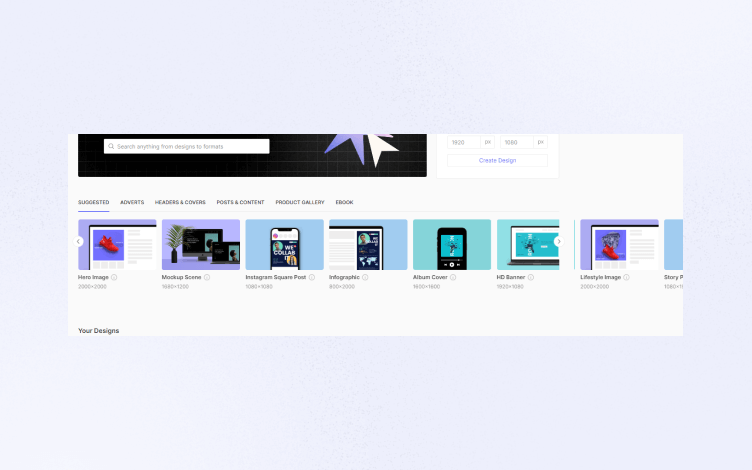Screen dimensions: 752x470
Task: Select the Mockup Scene thumbnail
Action: tap(201, 245)
